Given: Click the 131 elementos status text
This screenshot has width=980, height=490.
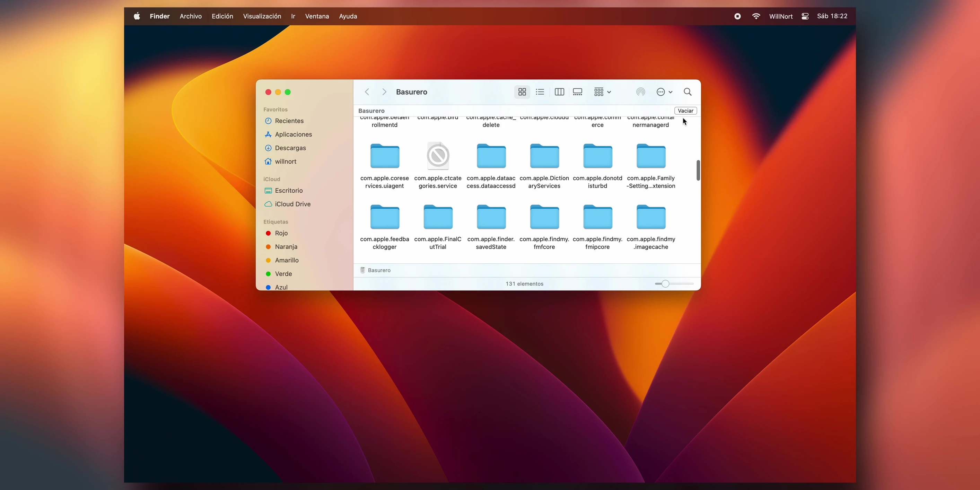Looking at the screenshot, I should [x=524, y=284].
